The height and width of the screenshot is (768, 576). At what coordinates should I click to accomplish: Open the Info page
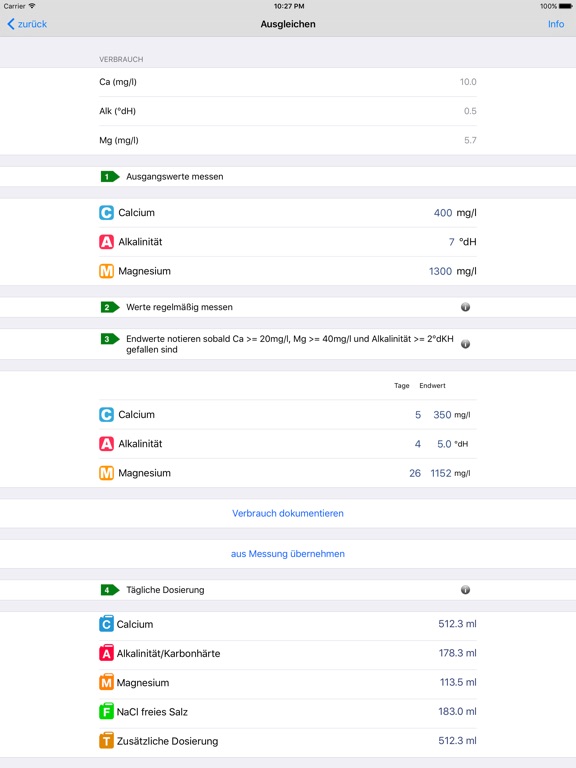[x=556, y=24]
